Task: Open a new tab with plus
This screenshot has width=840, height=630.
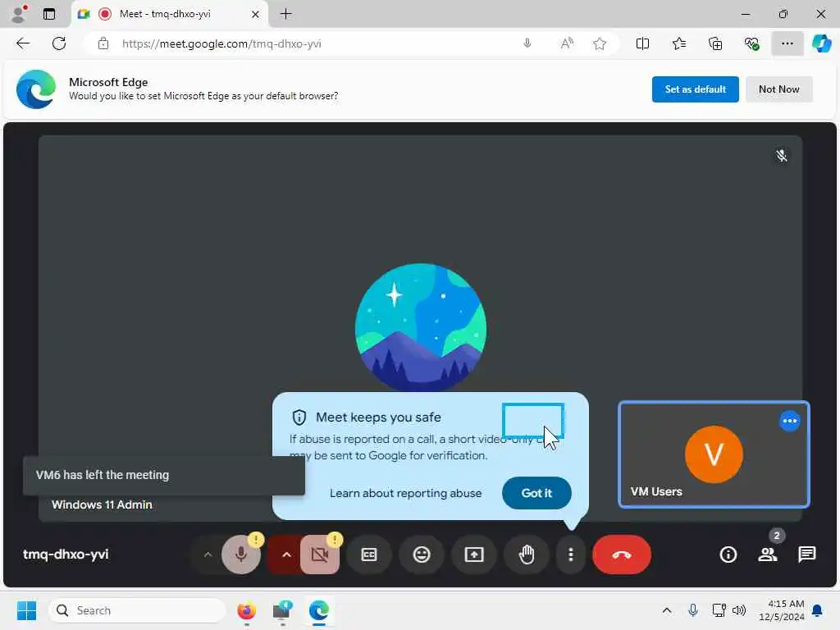Action: (286, 14)
